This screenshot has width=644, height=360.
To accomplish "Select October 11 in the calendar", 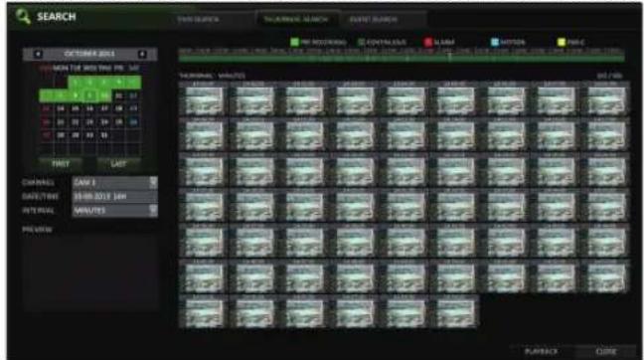I will point(118,95).
